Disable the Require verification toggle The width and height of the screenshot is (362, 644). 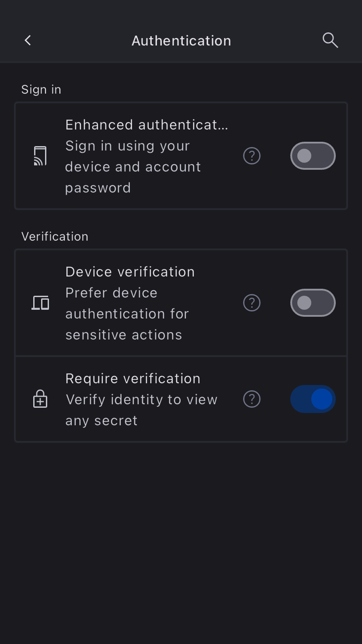pos(313,399)
